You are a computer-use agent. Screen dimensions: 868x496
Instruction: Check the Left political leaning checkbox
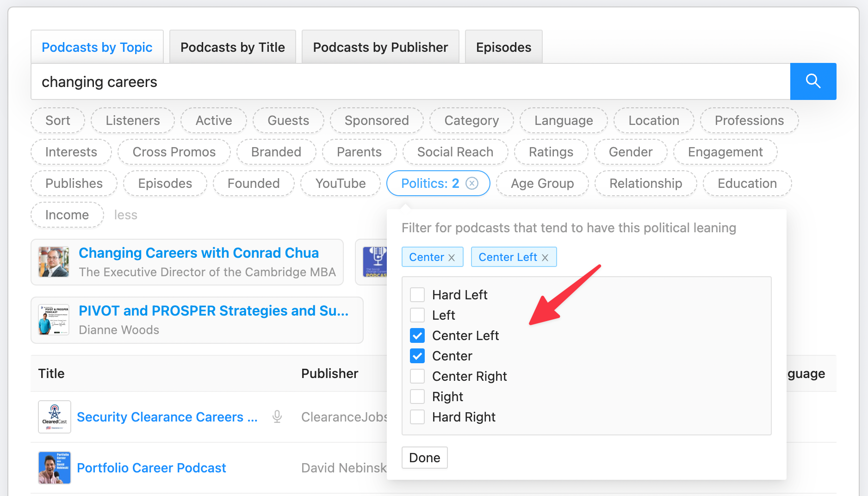417,315
